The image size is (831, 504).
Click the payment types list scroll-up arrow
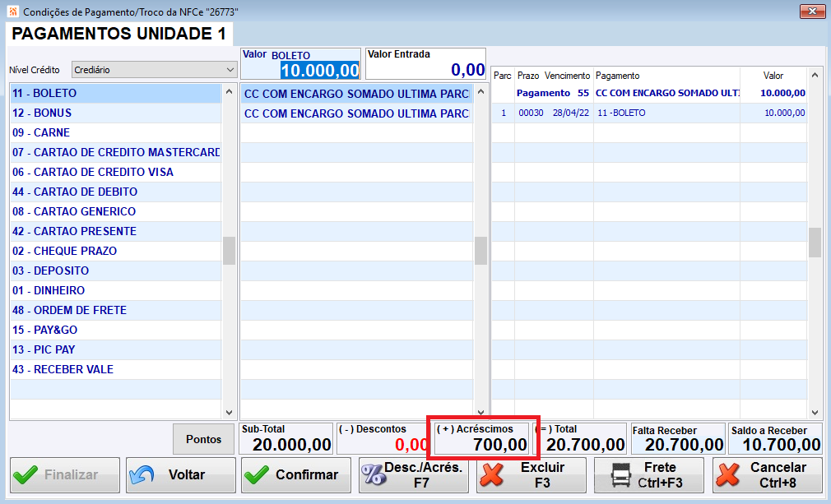click(x=229, y=91)
